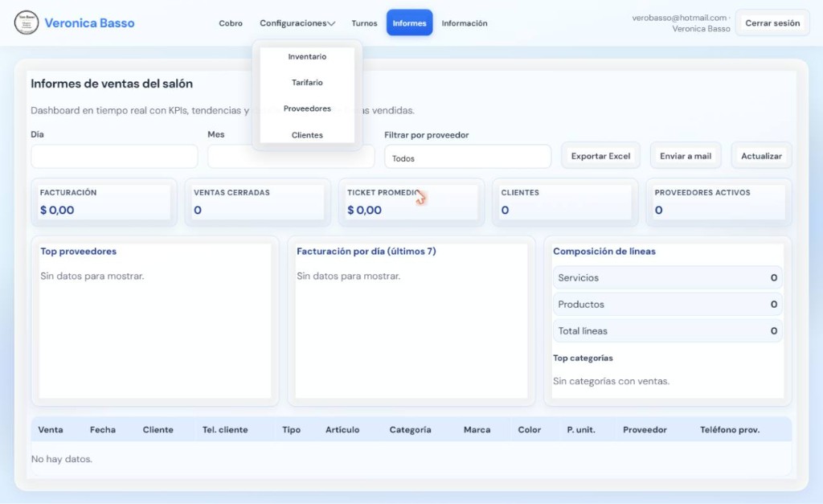Choose Tarifario in the dropdown menu

click(307, 83)
